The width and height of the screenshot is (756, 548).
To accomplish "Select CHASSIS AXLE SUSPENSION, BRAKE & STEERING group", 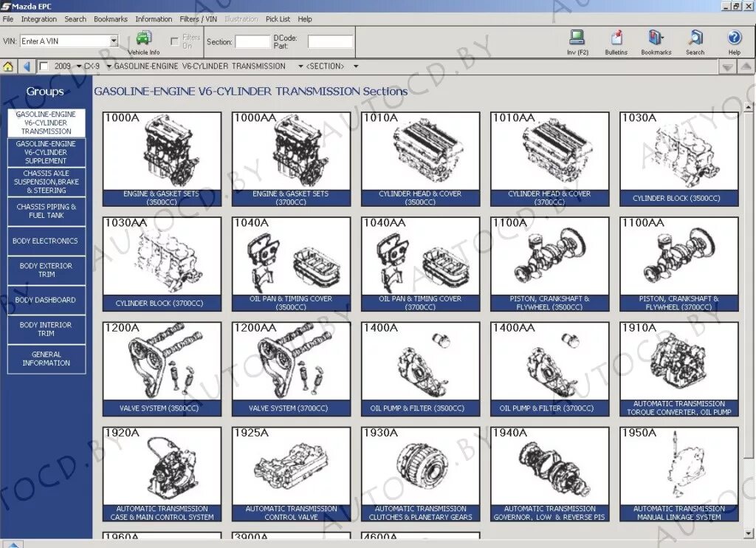I will coord(47,182).
